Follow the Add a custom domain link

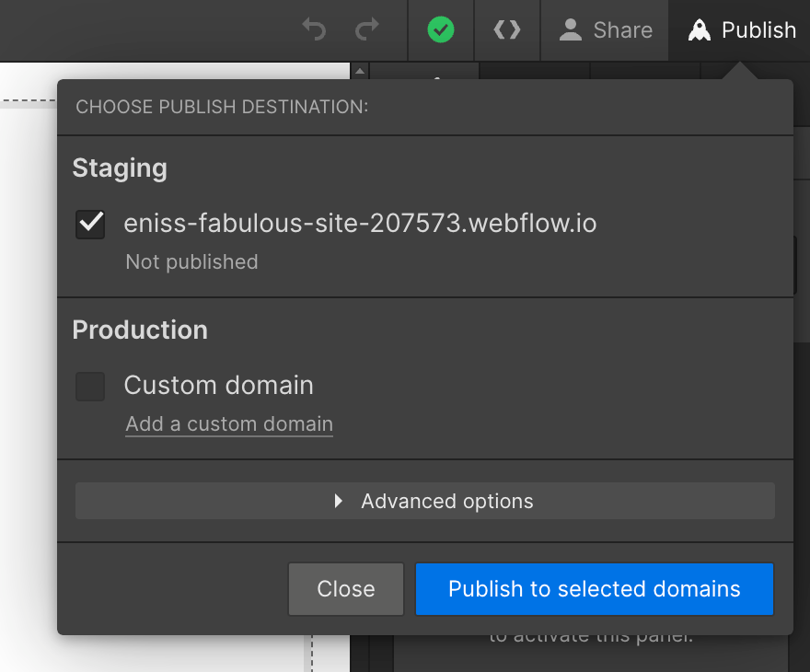click(228, 423)
